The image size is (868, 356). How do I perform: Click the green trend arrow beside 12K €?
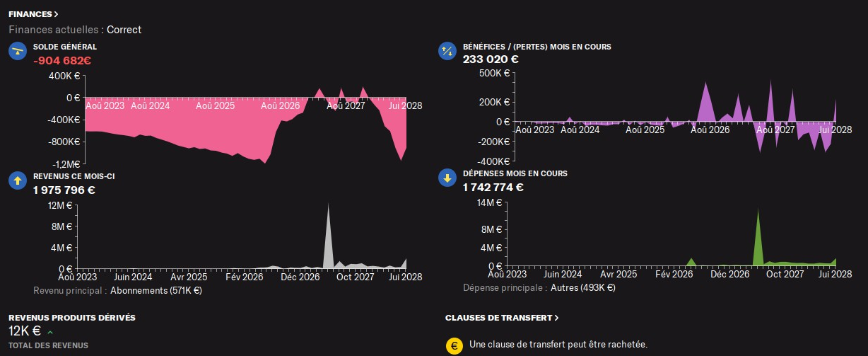click(50, 332)
